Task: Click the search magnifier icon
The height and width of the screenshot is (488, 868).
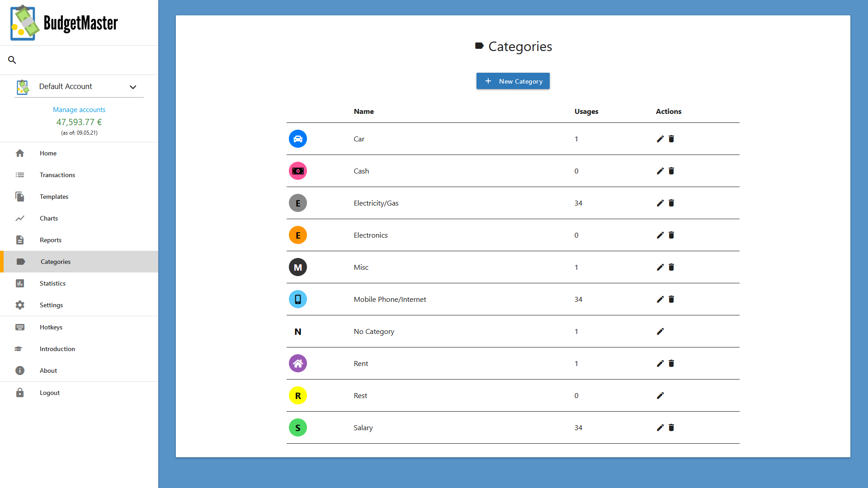Action: click(x=12, y=60)
